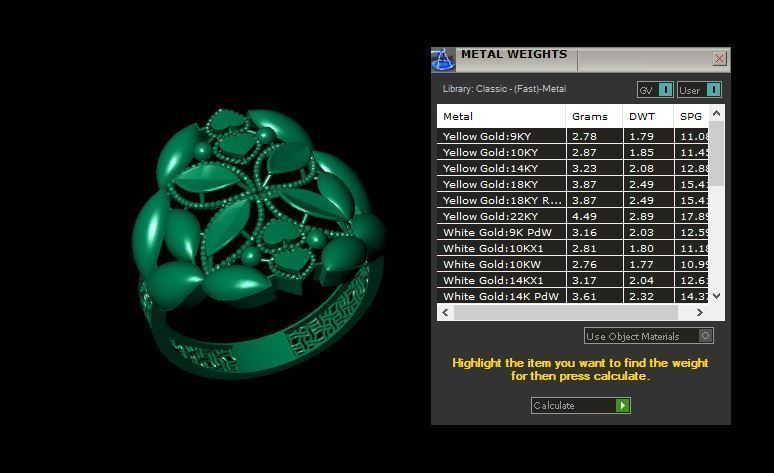
Task: Click the Library: Classic - (Fast)-Metal label
Action: (x=504, y=89)
